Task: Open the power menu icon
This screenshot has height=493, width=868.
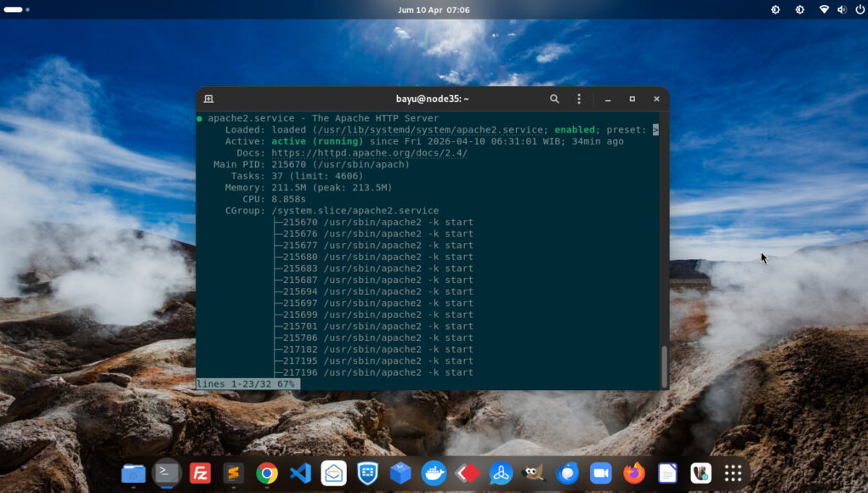Action: click(x=859, y=9)
